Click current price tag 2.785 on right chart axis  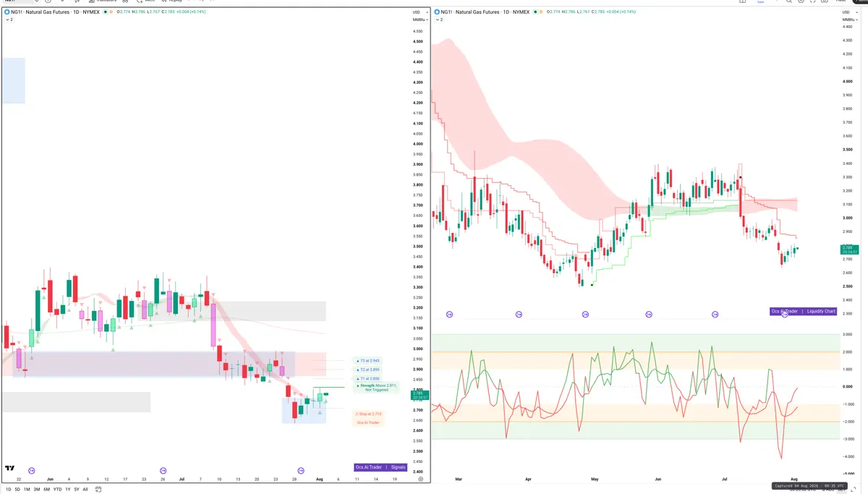click(849, 250)
